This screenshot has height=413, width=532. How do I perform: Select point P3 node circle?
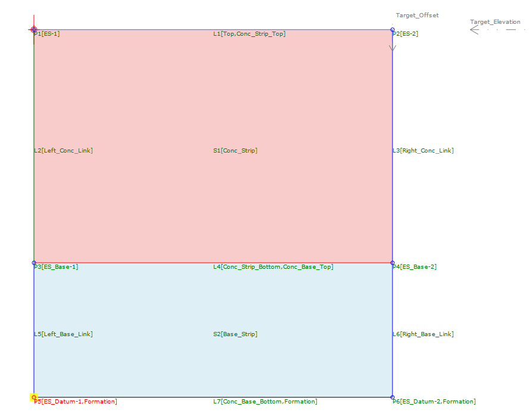tap(33, 263)
